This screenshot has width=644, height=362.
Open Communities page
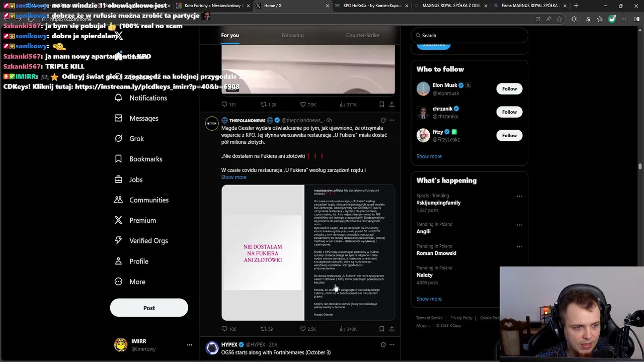[141, 200]
